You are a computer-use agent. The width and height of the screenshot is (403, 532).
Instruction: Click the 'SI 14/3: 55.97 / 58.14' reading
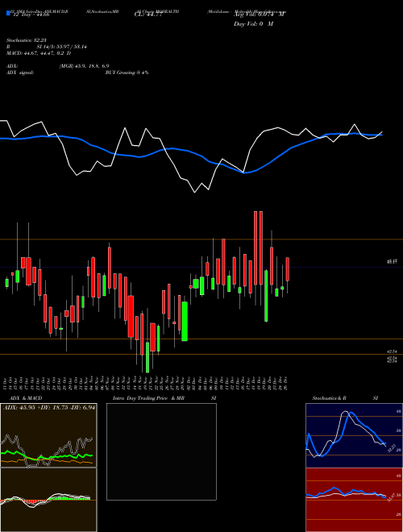[x=62, y=47]
